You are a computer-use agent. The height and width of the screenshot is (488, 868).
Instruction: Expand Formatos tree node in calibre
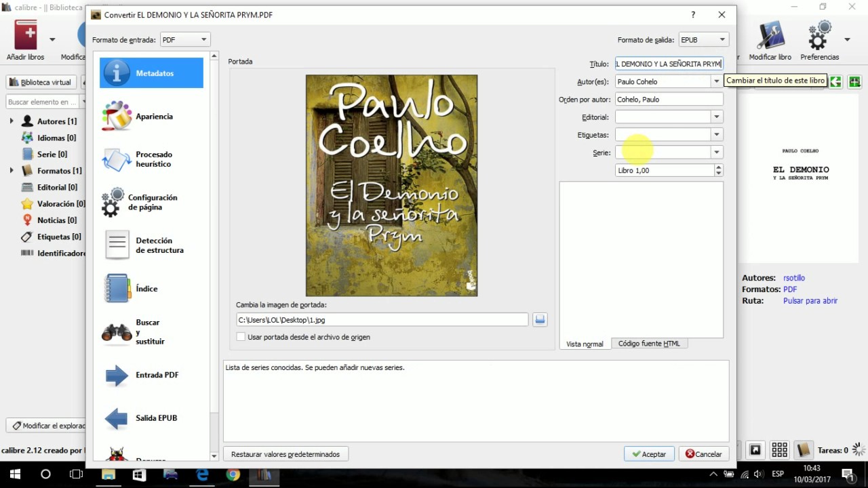tap(12, 171)
